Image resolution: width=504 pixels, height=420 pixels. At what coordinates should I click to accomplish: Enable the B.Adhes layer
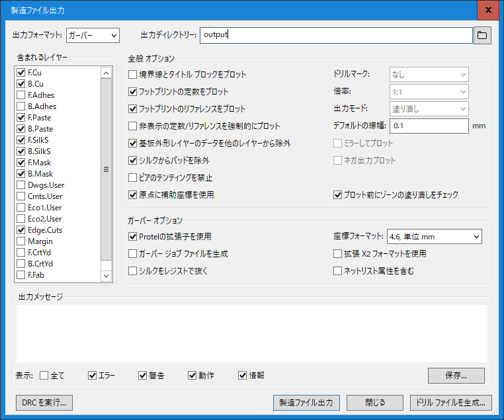21,106
